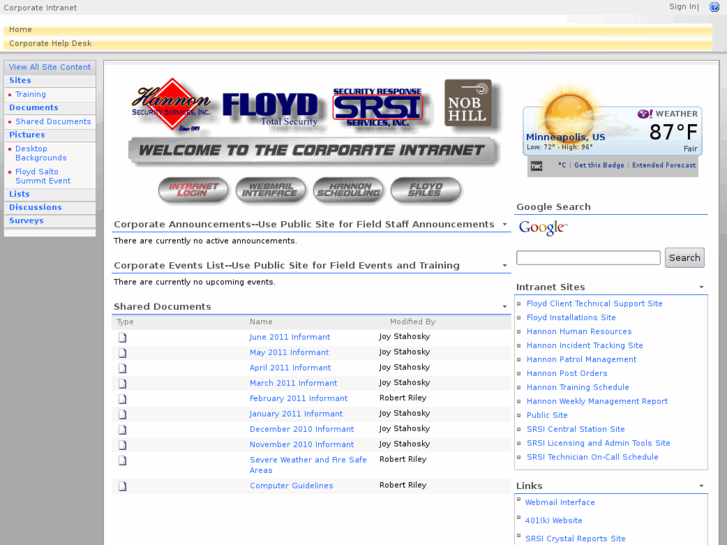The width and height of the screenshot is (727, 545).
Task: Click the TWC weather channel icon
Action: click(x=536, y=166)
